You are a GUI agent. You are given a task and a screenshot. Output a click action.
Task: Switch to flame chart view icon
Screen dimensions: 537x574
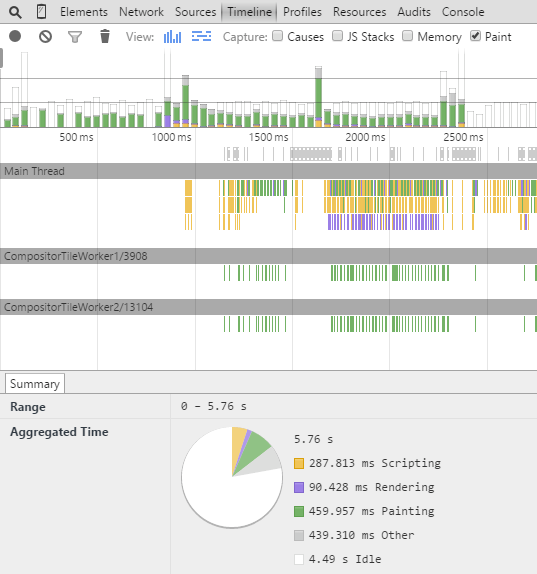201,36
